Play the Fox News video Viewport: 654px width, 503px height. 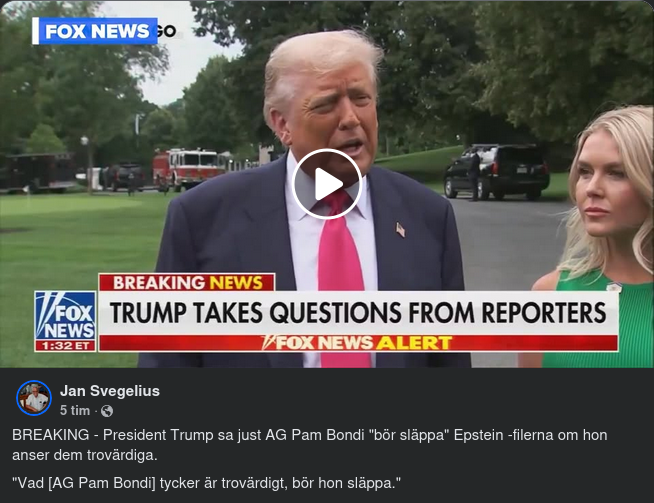pos(327,184)
